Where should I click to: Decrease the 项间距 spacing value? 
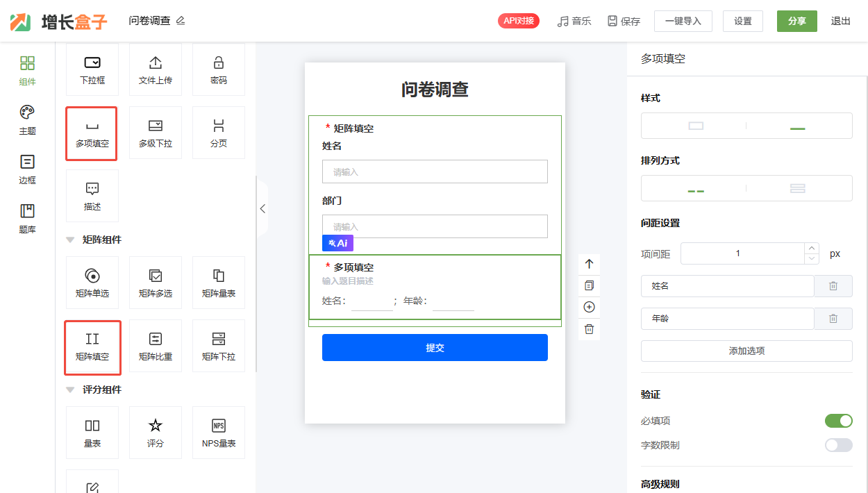(811, 258)
